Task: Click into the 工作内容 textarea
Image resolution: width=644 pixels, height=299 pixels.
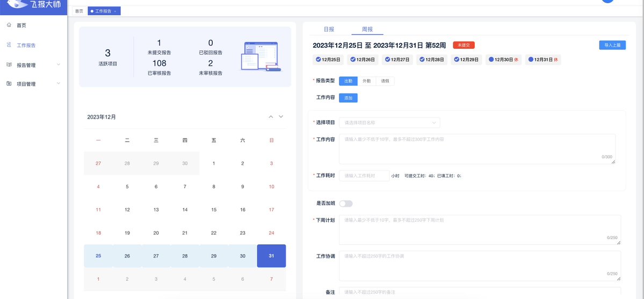Action: coord(477,149)
